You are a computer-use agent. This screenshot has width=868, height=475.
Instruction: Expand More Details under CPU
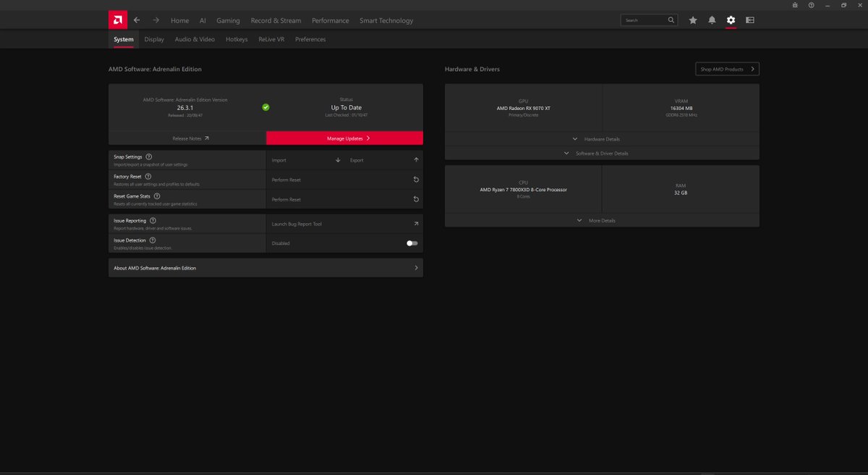[602, 220]
